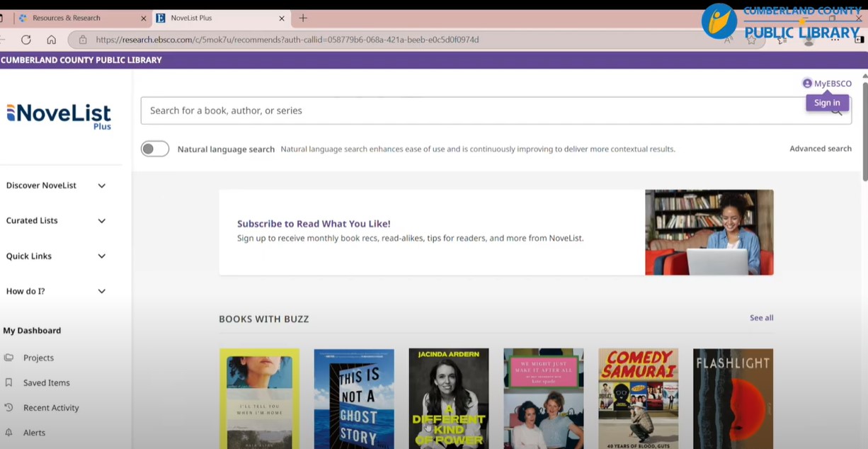Expand the How do I? section
868x449 pixels.
click(x=101, y=291)
